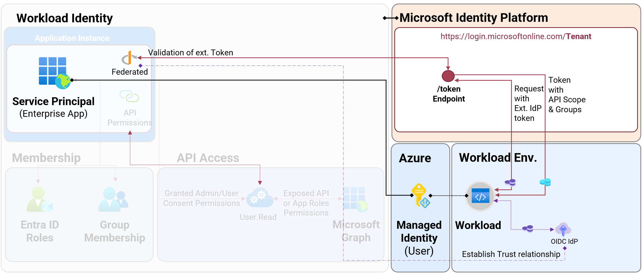Select the Managed Identity key icon

tap(421, 196)
